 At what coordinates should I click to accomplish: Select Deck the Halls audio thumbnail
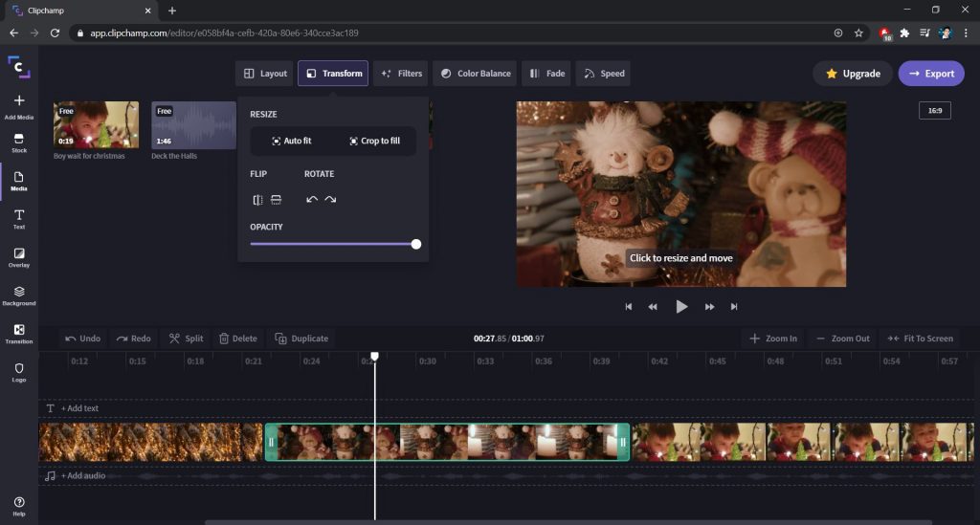pyautogui.click(x=193, y=125)
